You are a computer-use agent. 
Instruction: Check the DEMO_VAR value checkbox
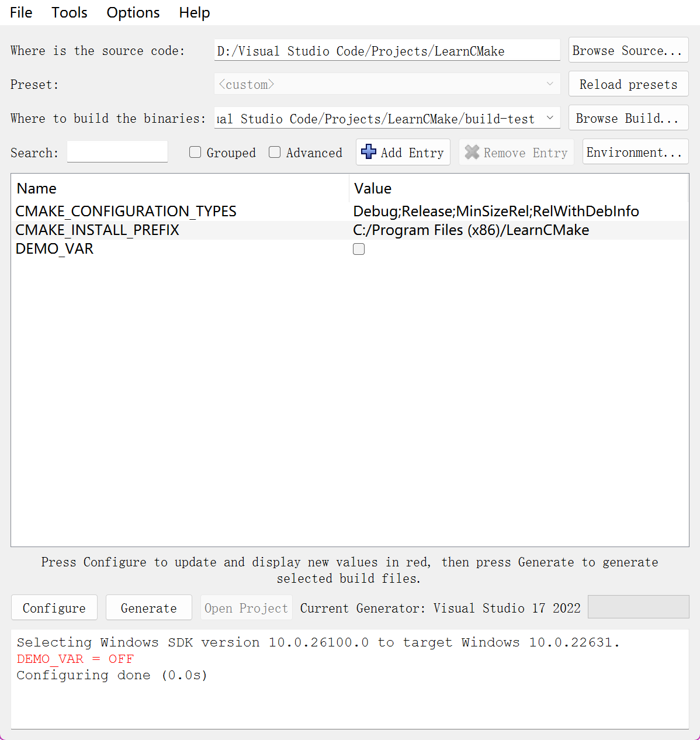click(359, 249)
